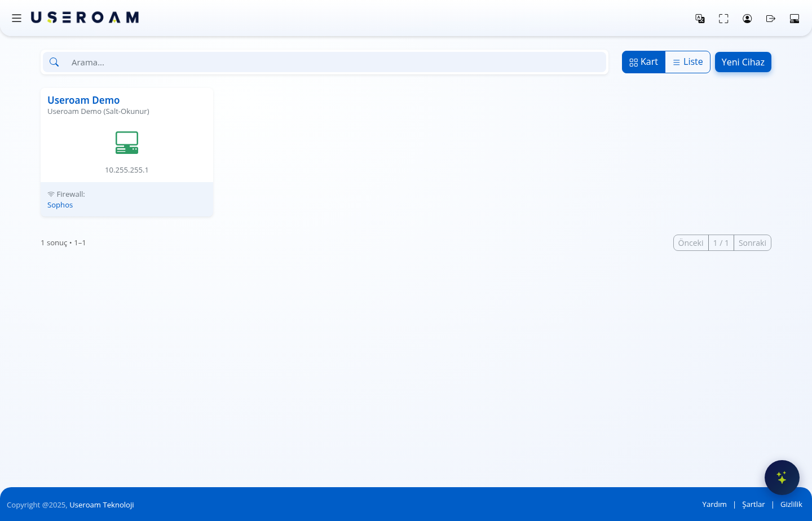This screenshot has height=521, width=812.
Task: Click the Sophos firewall link
Action: click(60, 205)
